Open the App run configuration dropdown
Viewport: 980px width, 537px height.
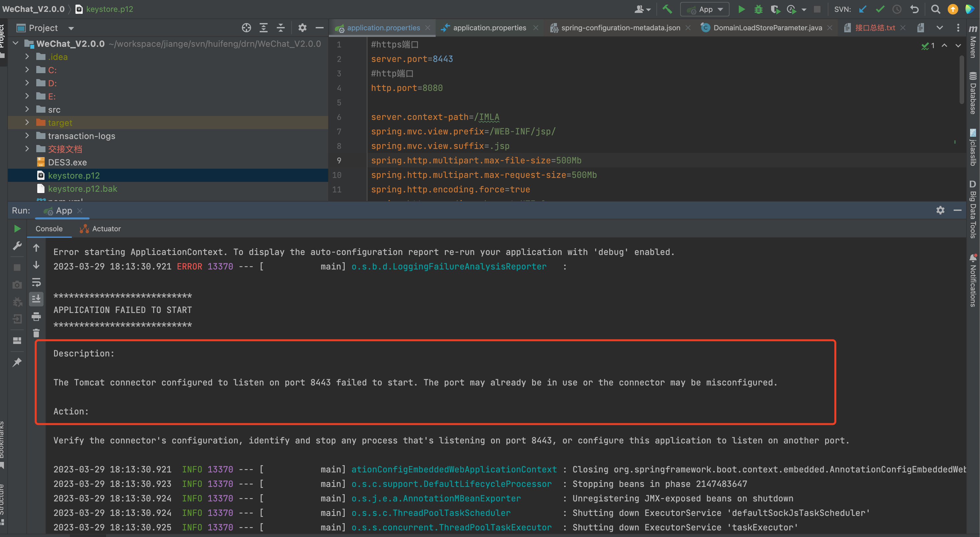coord(705,9)
